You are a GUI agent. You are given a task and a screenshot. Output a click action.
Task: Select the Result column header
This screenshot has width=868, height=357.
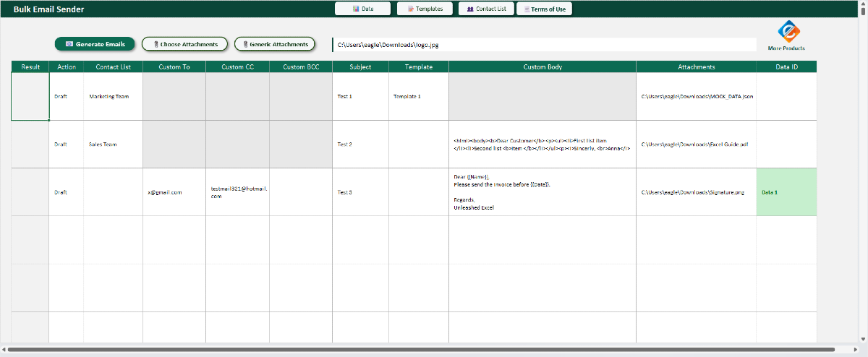click(30, 66)
